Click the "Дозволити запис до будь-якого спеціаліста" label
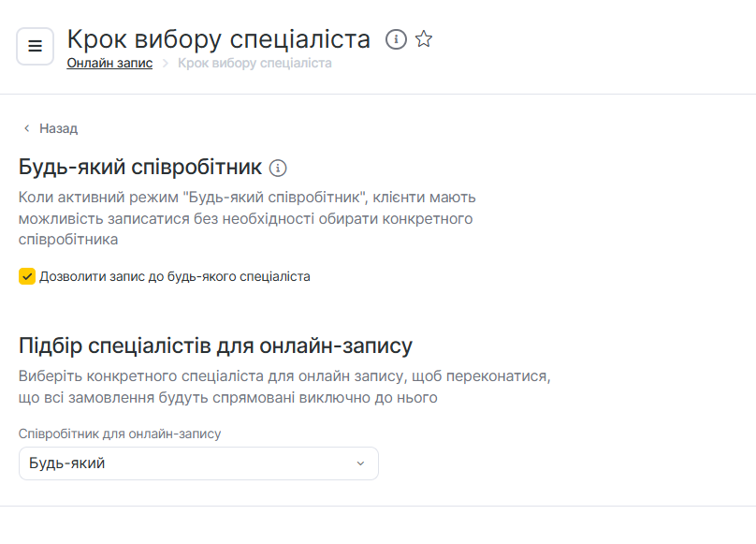The height and width of the screenshot is (544, 756). point(175,276)
